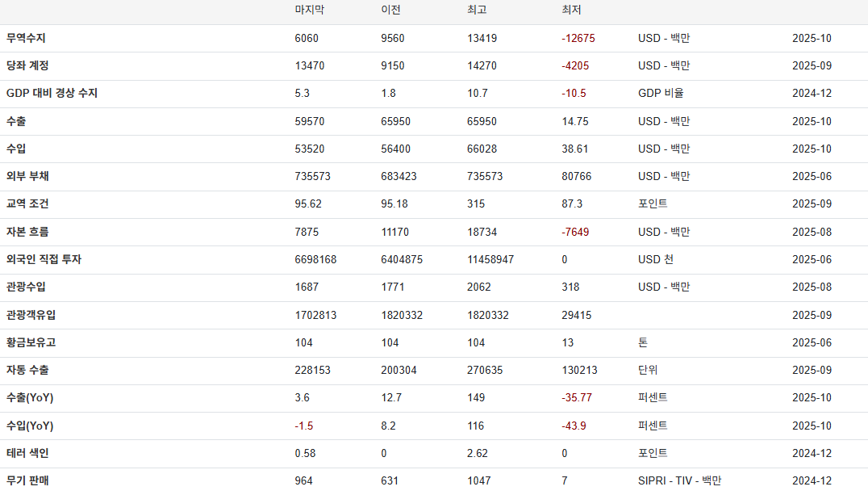Viewport: 868px width, 495px height.
Task: Open the 무역수지 indicator link
Action: point(27,38)
